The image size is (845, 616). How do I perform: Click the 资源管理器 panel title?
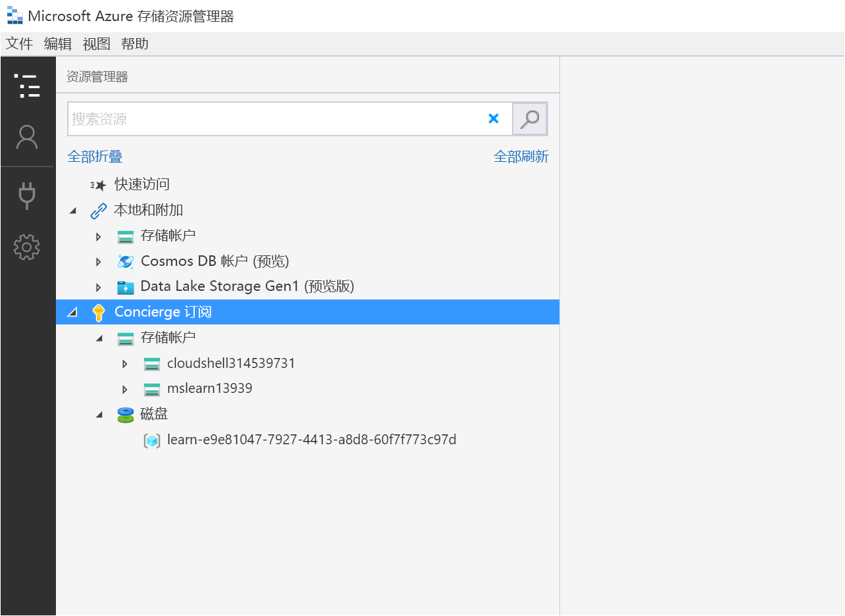tap(97, 77)
